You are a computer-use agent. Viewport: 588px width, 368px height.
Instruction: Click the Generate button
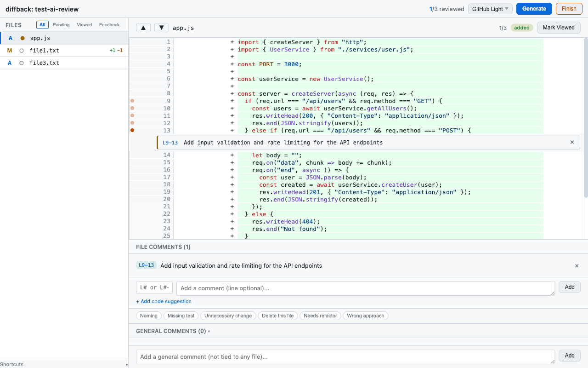coord(534,9)
